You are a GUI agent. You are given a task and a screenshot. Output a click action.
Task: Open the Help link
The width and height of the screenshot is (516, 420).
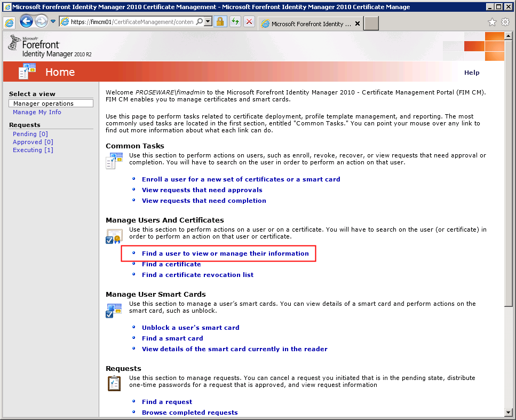coord(472,73)
